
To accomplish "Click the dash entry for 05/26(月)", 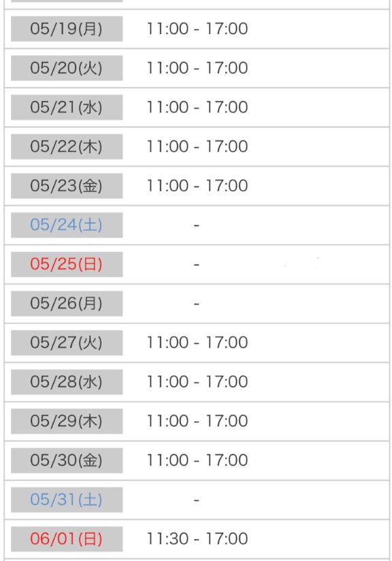I will click(197, 304).
